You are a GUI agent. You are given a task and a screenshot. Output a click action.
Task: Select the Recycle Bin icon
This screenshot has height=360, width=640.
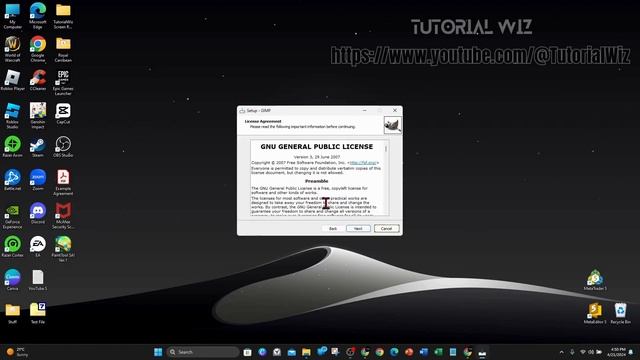[620, 313]
